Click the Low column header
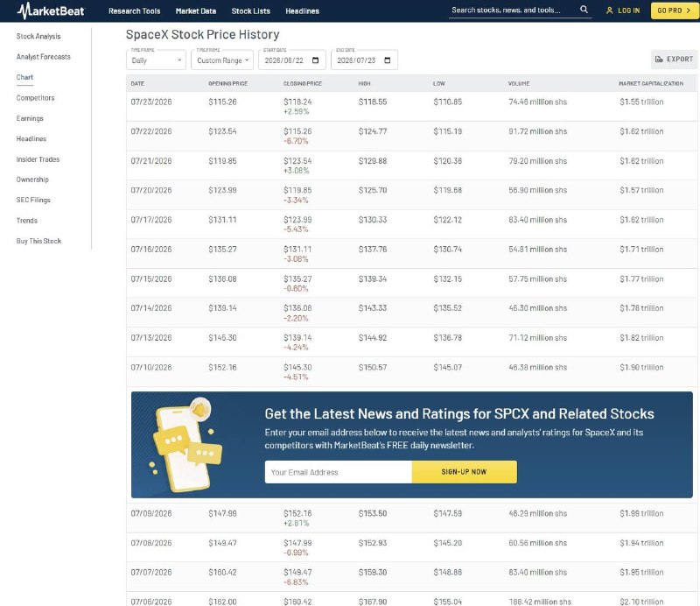This screenshot has height=606, width=700. 439,83
